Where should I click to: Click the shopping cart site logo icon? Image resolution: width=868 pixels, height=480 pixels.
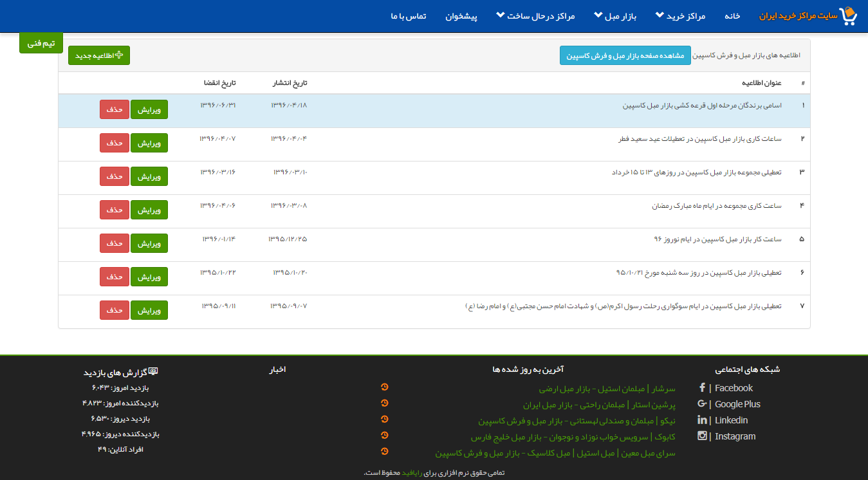pos(849,16)
